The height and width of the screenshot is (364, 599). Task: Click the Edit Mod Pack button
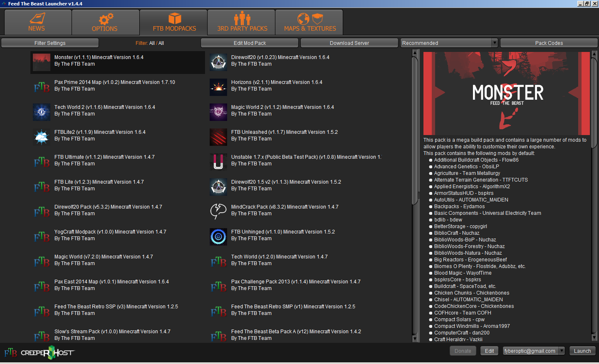tap(250, 43)
